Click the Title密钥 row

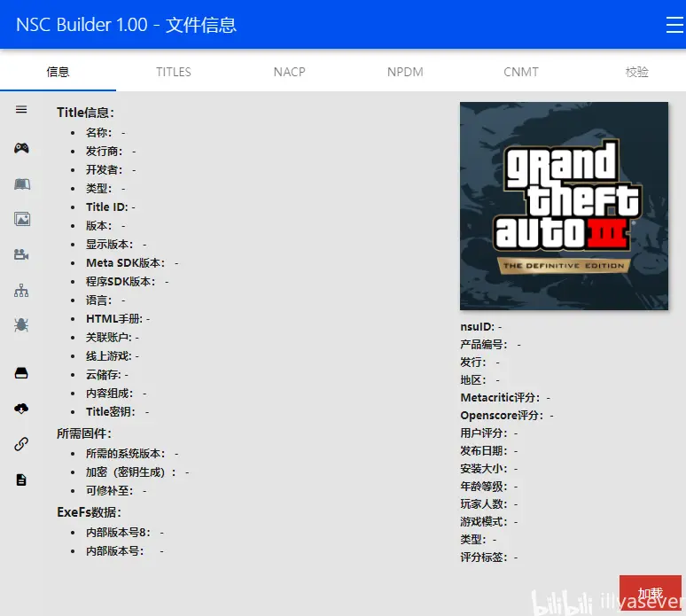118,411
